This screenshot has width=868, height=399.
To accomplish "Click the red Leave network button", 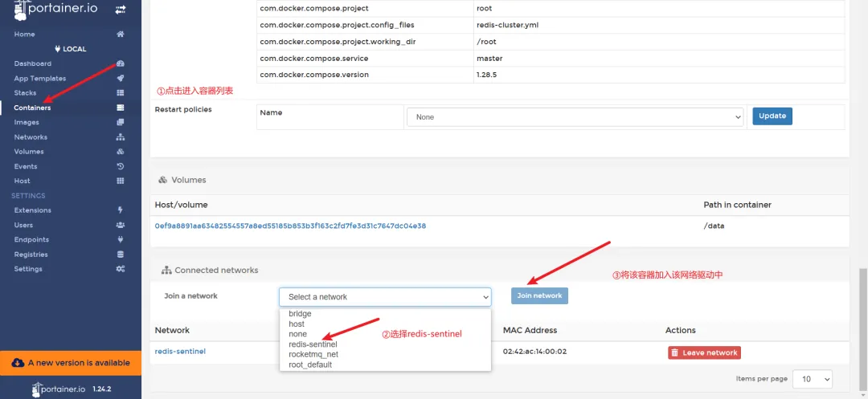I will pyautogui.click(x=704, y=352).
